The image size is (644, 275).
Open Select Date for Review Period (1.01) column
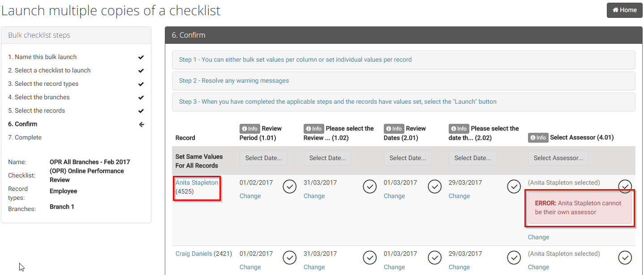click(x=264, y=158)
